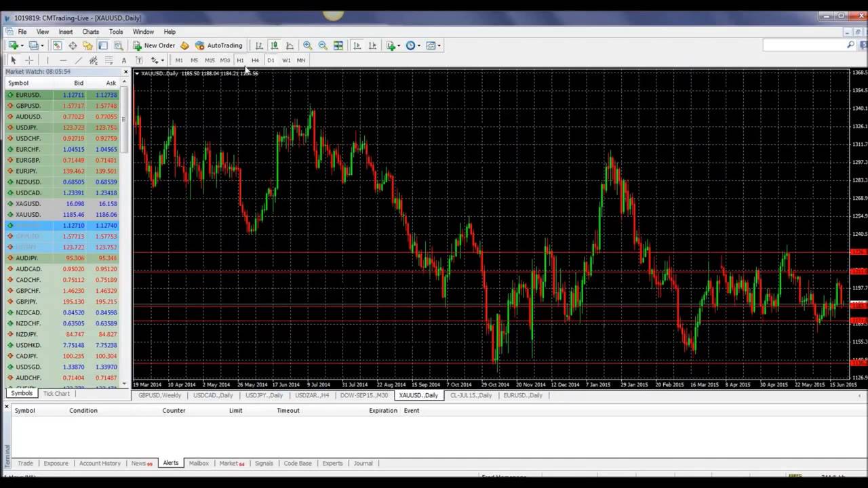Screen dimensions: 868x488
Task: Toggle the H4 timeframe
Action: coord(255,60)
